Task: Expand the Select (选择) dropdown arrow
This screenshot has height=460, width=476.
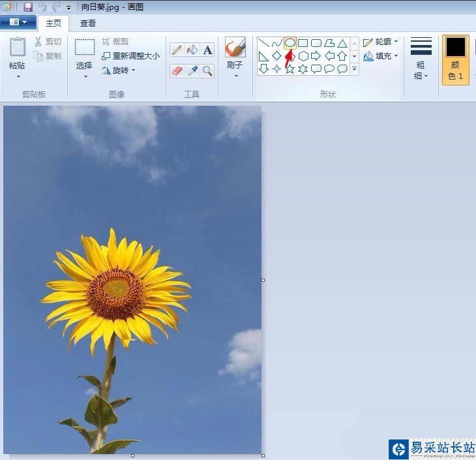Action: (x=85, y=76)
